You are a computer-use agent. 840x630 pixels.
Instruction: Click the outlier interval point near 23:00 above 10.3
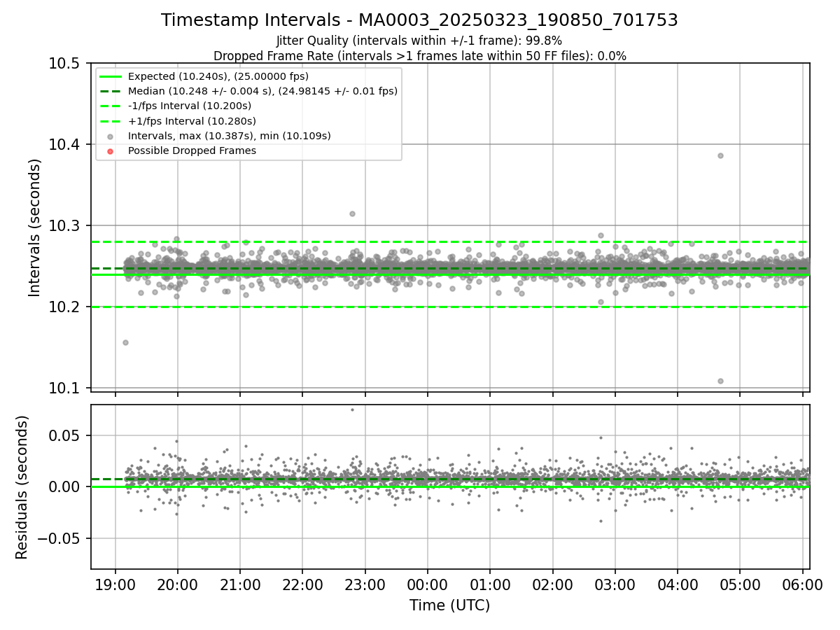point(352,213)
